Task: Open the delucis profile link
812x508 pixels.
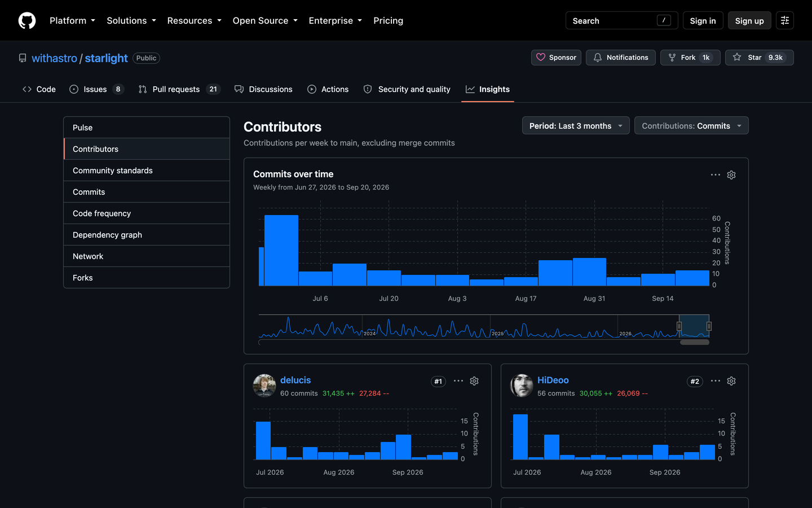Action: point(295,380)
